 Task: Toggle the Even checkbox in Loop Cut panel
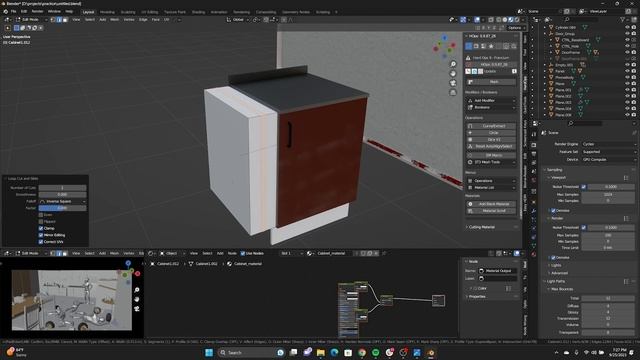click(41, 215)
